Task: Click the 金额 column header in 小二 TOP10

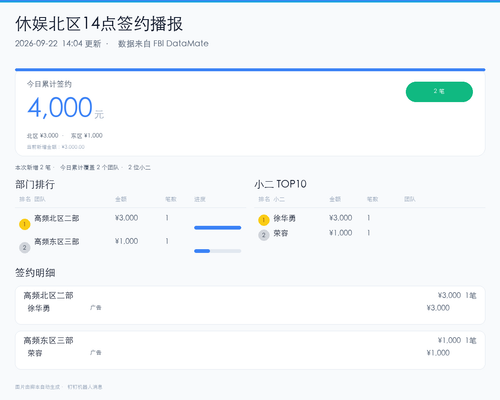Action: click(x=335, y=199)
